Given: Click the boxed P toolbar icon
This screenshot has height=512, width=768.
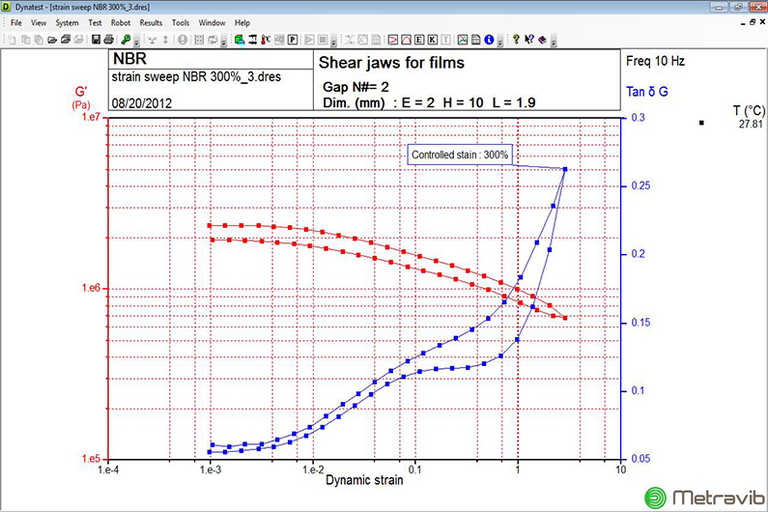Looking at the screenshot, I should coord(293,40).
